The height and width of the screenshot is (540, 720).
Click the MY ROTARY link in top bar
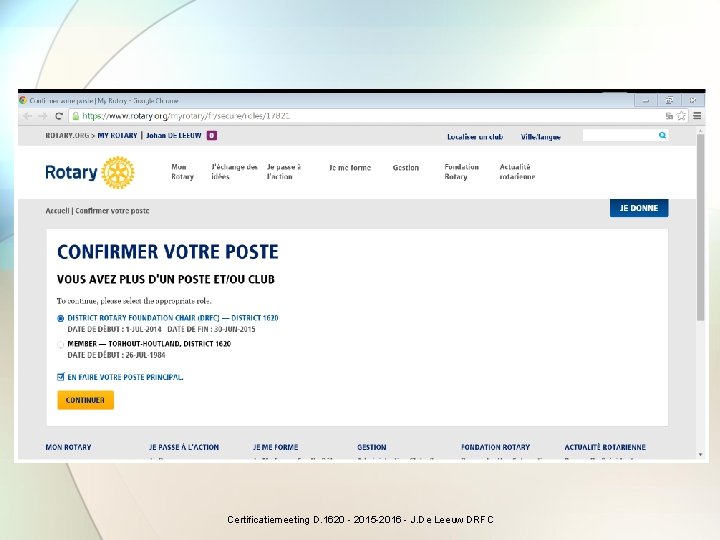pos(117,135)
